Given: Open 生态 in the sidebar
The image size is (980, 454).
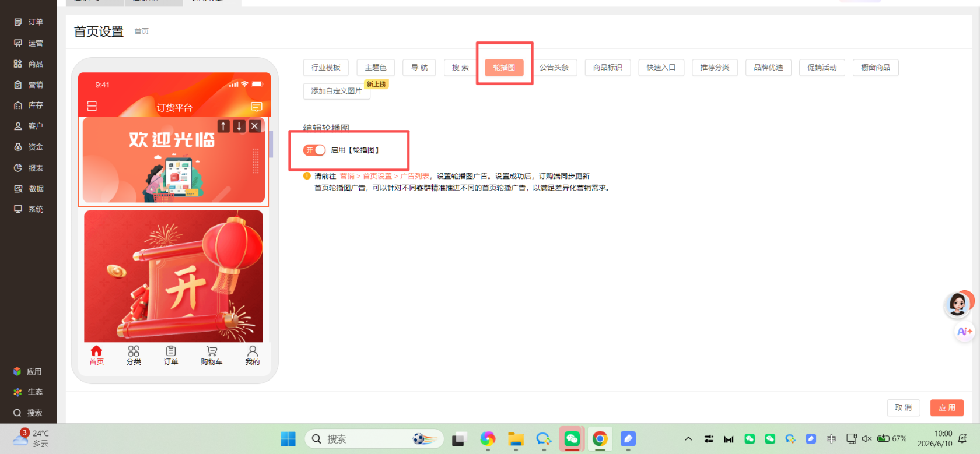Looking at the screenshot, I should [27, 392].
